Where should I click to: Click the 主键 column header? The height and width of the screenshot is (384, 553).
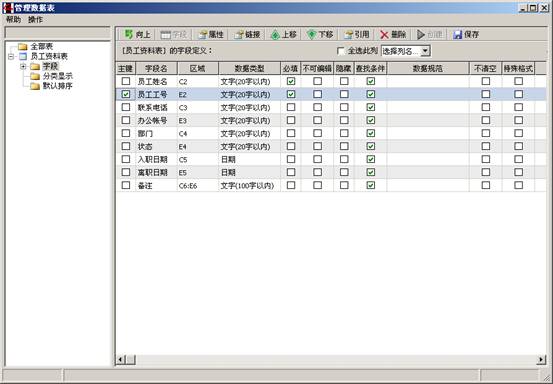coord(126,68)
